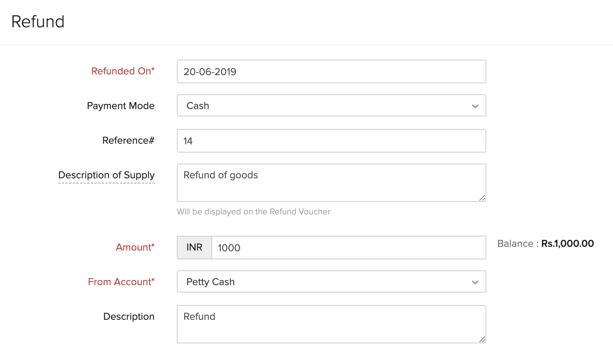This screenshot has width=613, height=364.
Task: Click the Refunded On required field label
Action: [123, 71]
